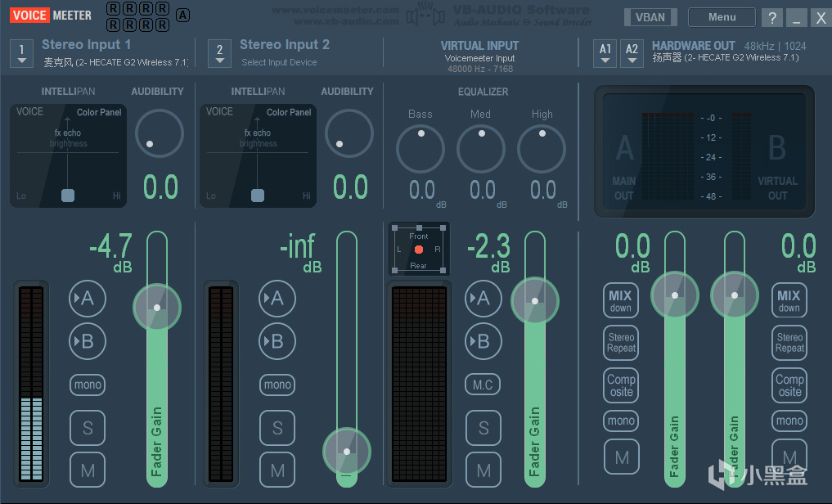Toggle Composite mode on bus A
Viewport: 832px width, 504px height.
[x=621, y=385]
